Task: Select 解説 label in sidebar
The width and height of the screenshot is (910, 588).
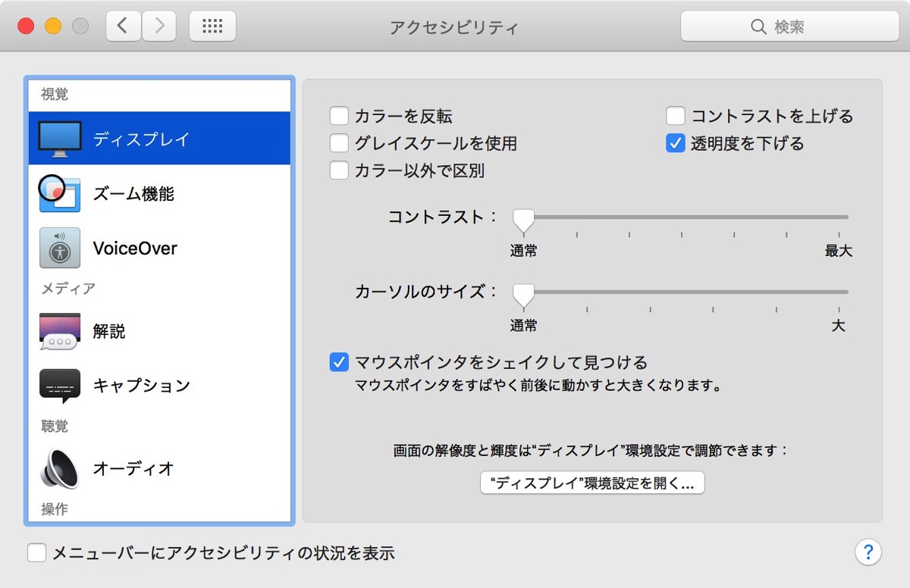Action: click(x=109, y=331)
